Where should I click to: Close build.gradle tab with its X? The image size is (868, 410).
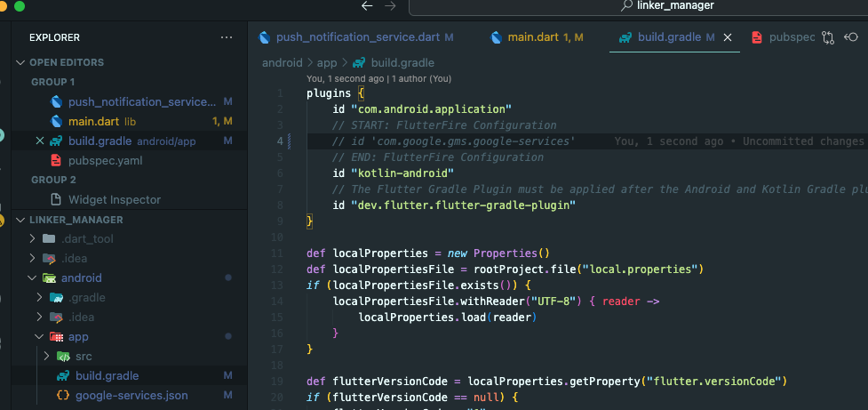[728, 37]
